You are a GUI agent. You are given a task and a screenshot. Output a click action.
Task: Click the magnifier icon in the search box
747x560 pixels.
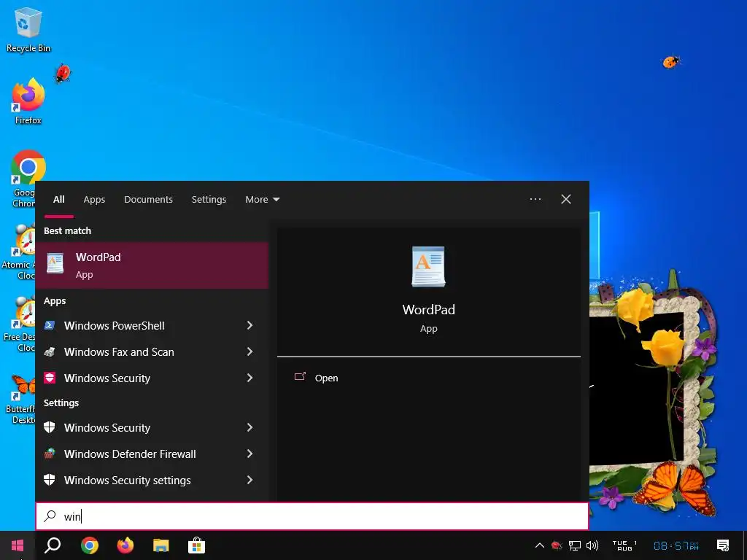(x=50, y=516)
